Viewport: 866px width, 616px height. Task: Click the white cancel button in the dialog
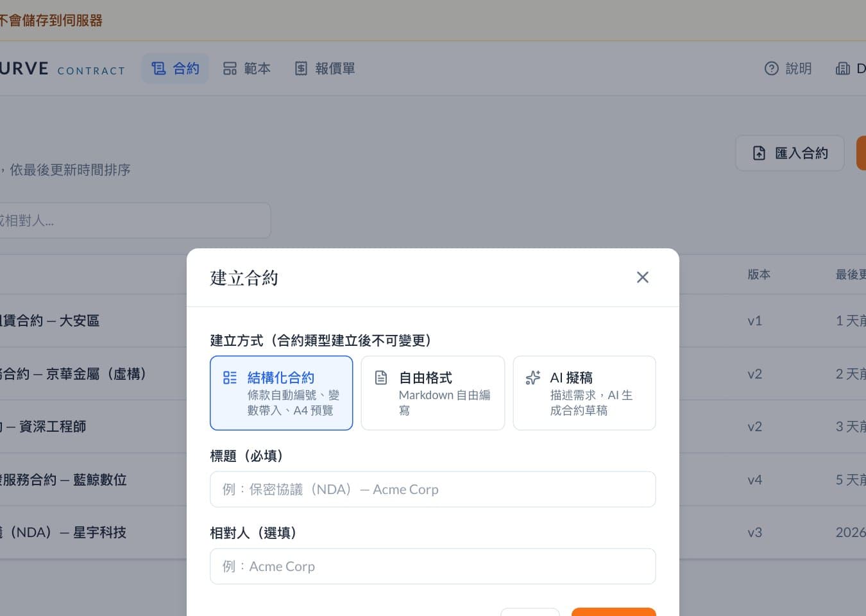[530, 612]
